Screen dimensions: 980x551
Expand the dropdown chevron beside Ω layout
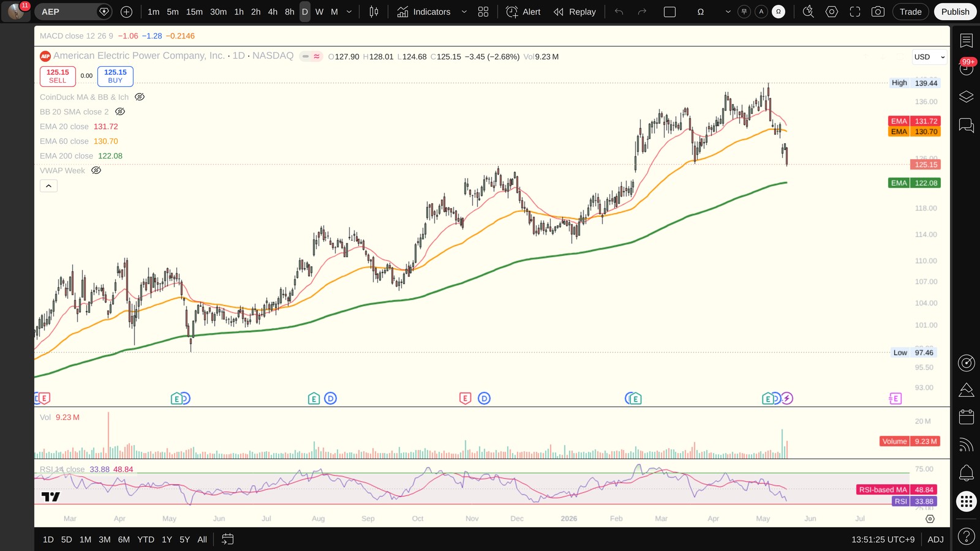tap(728, 12)
